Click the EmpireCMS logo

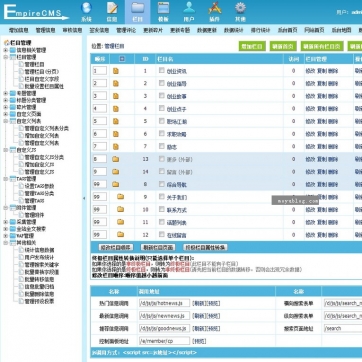[35, 12]
